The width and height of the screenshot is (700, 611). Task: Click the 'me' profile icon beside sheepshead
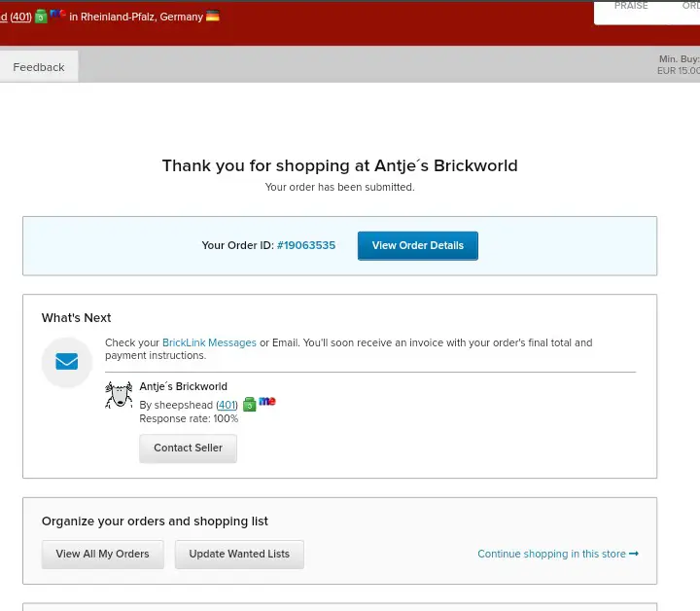tap(267, 401)
